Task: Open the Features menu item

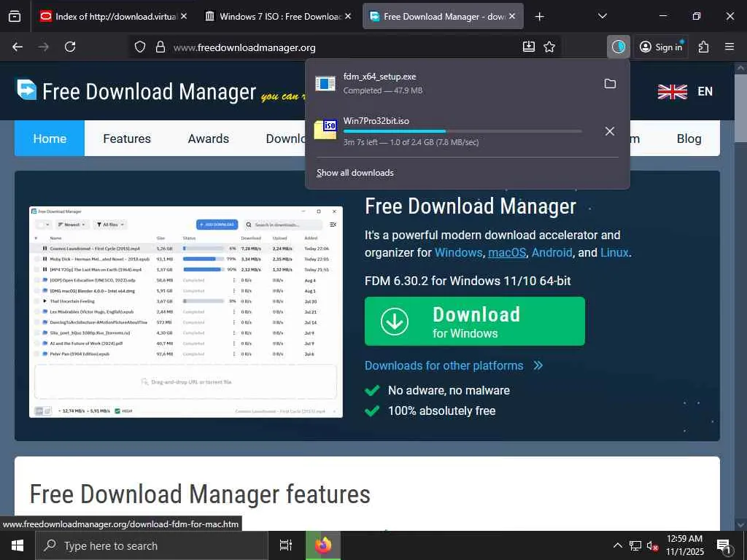Action: (x=127, y=138)
